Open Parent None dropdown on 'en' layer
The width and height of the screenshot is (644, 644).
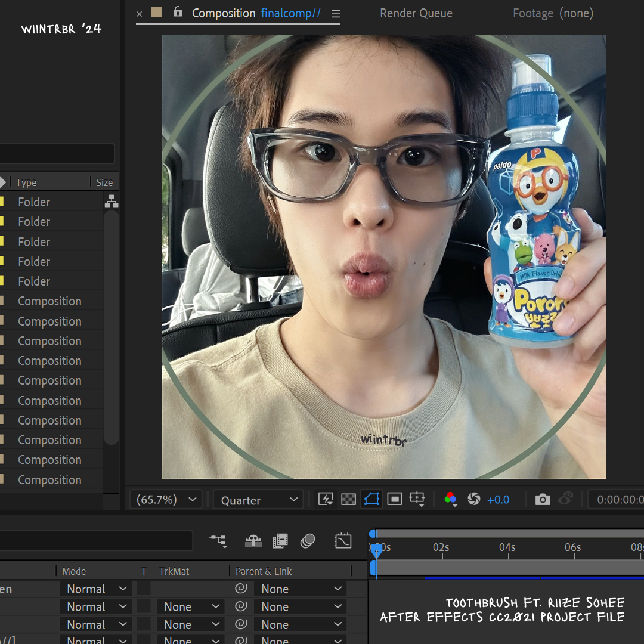300,589
